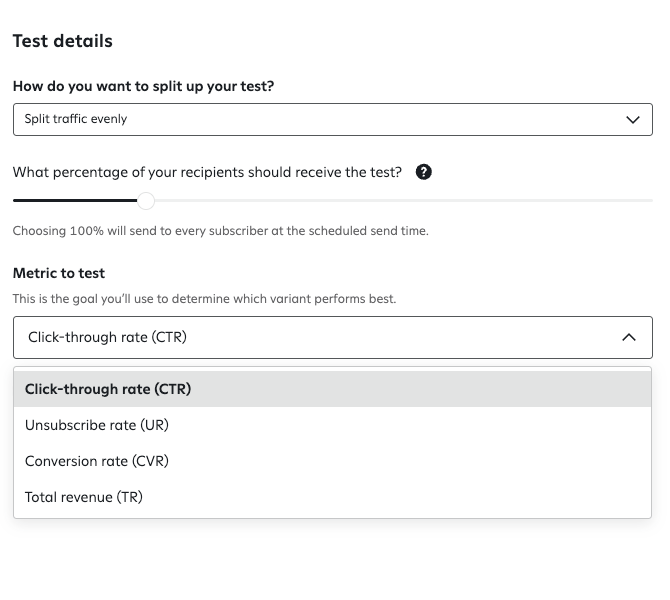This screenshot has width=670, height=600.
Task: Click the help question mark icon
Action: [x=424, y=172]
